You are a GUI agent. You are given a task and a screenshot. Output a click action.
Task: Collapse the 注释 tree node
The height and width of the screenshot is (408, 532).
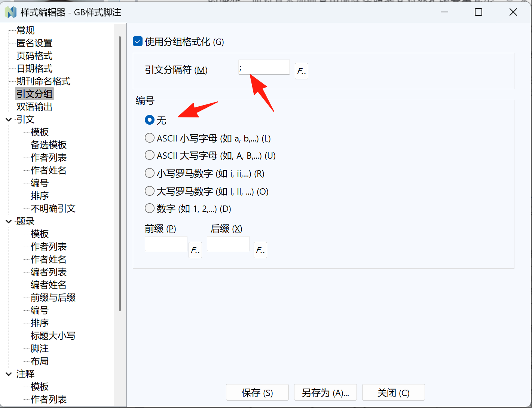pos(9,374)
